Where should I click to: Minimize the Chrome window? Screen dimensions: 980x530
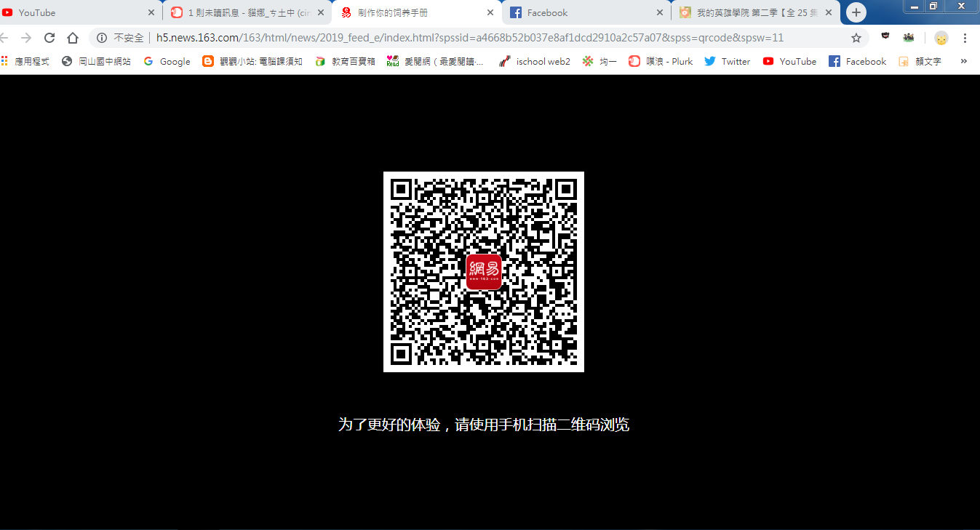(915, 6)
